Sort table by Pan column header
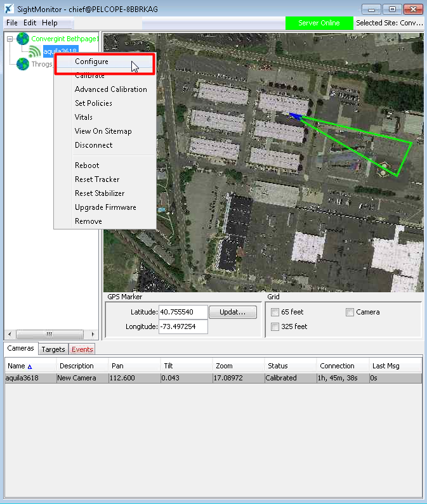This screenshot has width=427, height=504. 135,366
